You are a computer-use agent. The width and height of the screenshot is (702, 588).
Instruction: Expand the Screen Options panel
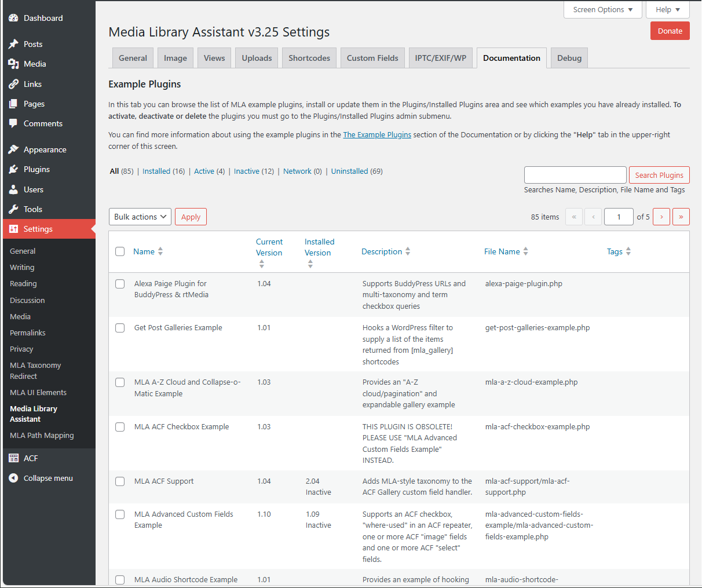[602, 9]
